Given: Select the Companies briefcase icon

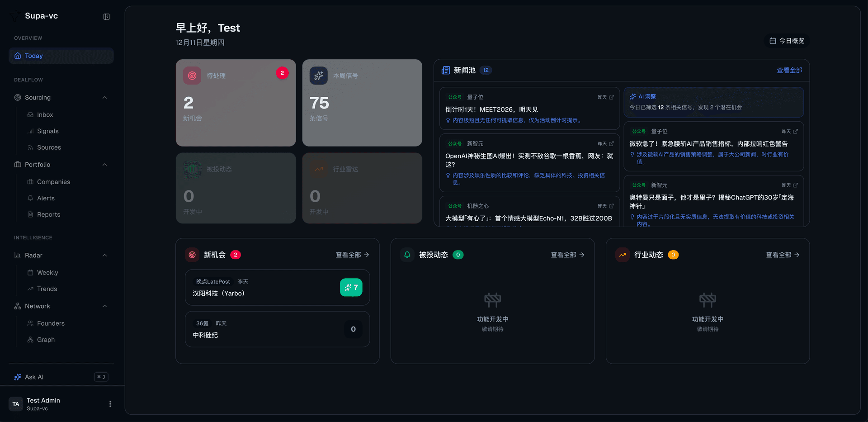Looking at the screenshot, I should tap(30, 182).
